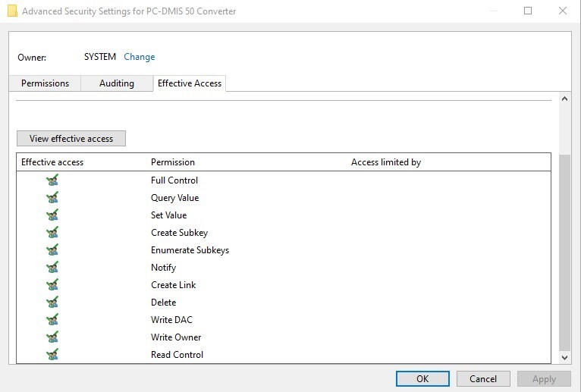Select the Read Control permission text
This screenshot has height=392, width=581.
point(177,355)
